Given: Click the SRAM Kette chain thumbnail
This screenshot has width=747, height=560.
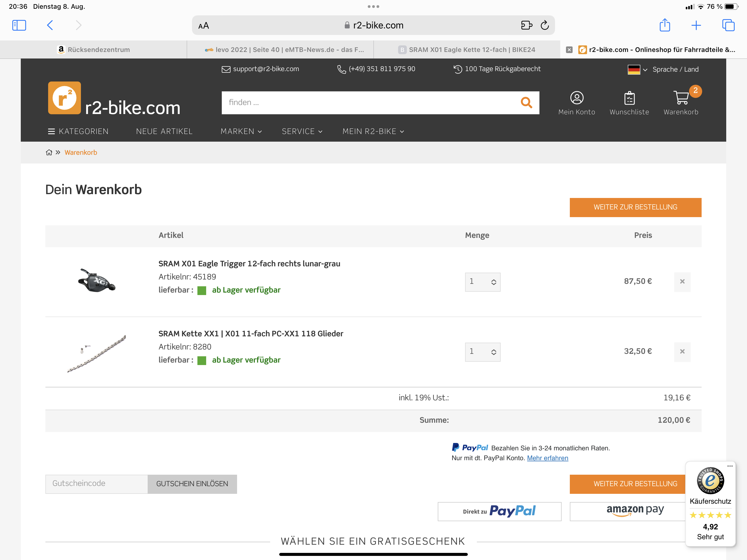Looking at the screenshot, I should pos(97,353).
